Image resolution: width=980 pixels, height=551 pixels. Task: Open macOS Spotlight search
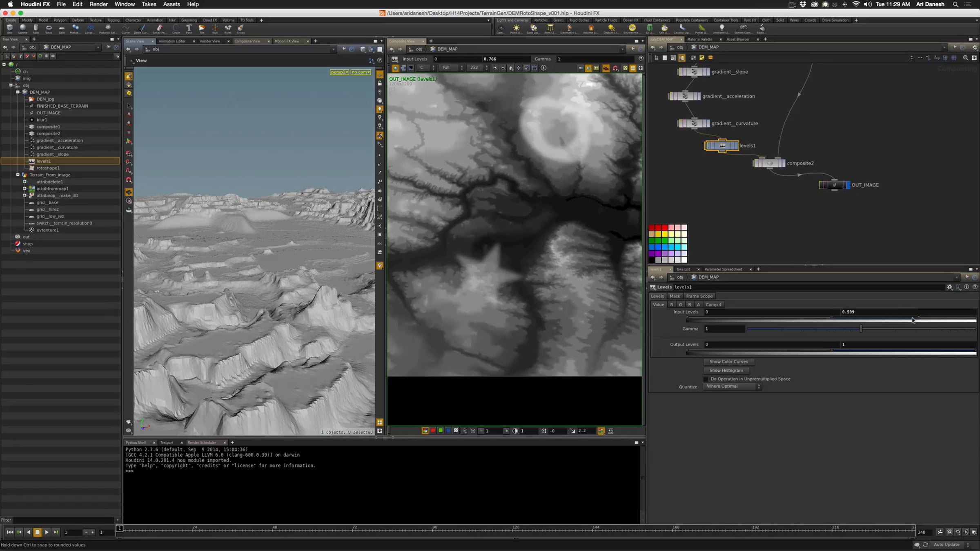(x=955, y=4)
